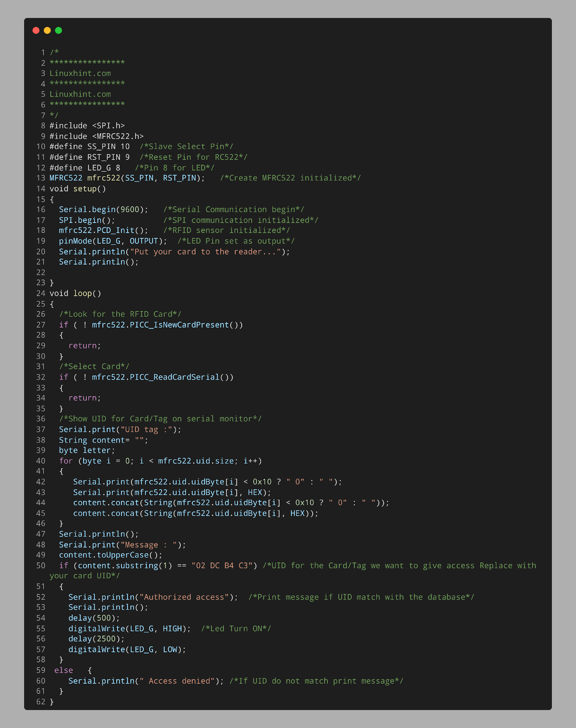This screenshot has width=576, height=728.
Task: Click the red close dot
Action: pyautogui.click(x=36, y=30)
